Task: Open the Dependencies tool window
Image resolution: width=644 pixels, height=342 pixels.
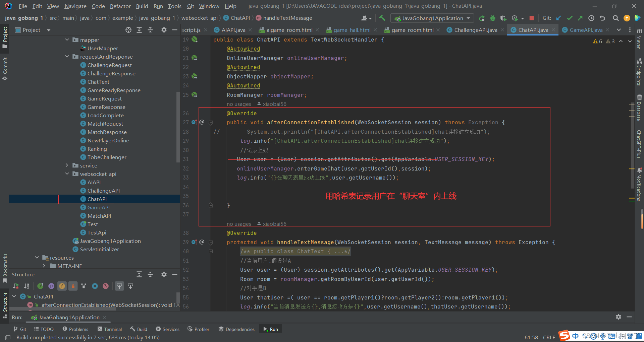Action: [236, 329]
